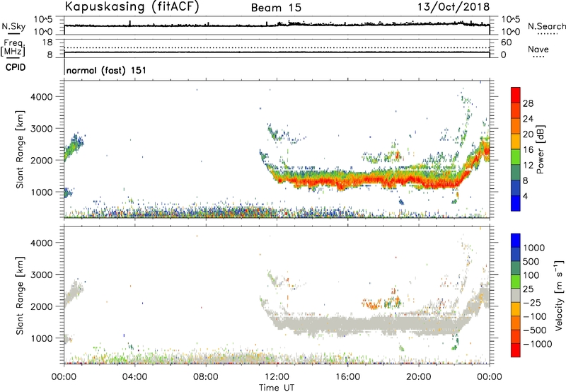Click yellow Power segment between 16 and 20

(516, 142)
